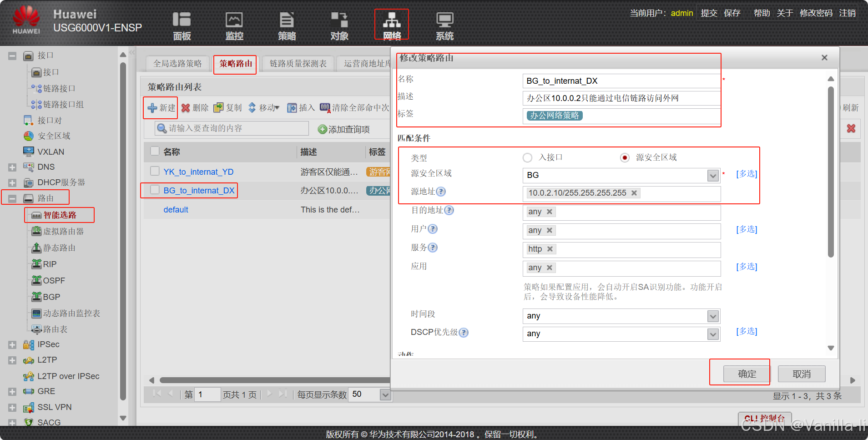Remove the http service tag

(x=550, y=249)
